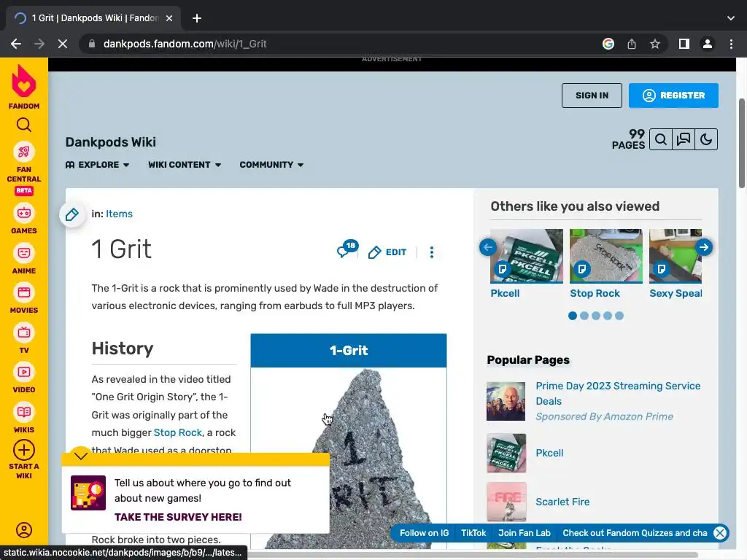Open the Chrome three-dot menu
The width and height of the screenshot is (747, 560).
[731, 44]
